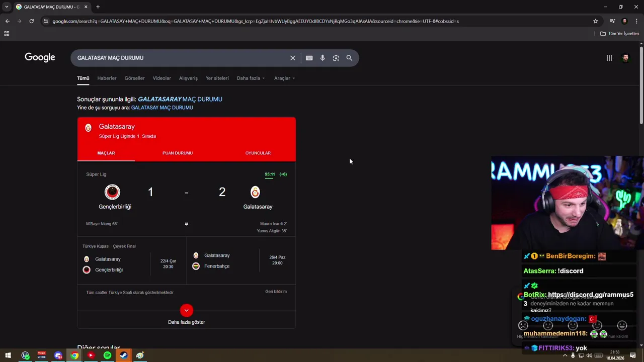Open the Tüm Yer İşaretleri bookmarks folder
Viewport: 644px width, 362px height.
tap(619, 34)
